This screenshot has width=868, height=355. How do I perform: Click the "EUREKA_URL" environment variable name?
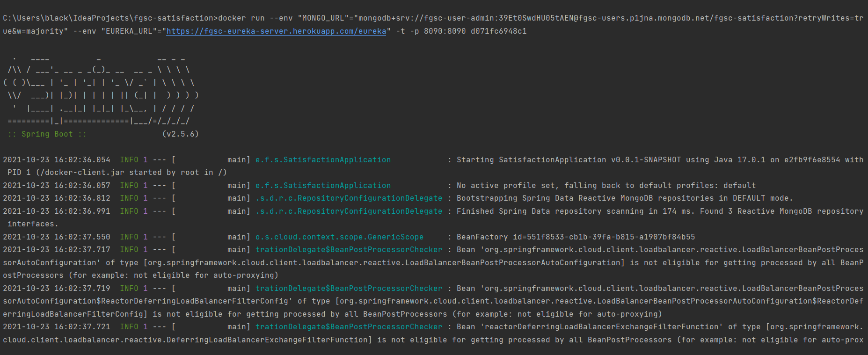[x=129, y=31]
